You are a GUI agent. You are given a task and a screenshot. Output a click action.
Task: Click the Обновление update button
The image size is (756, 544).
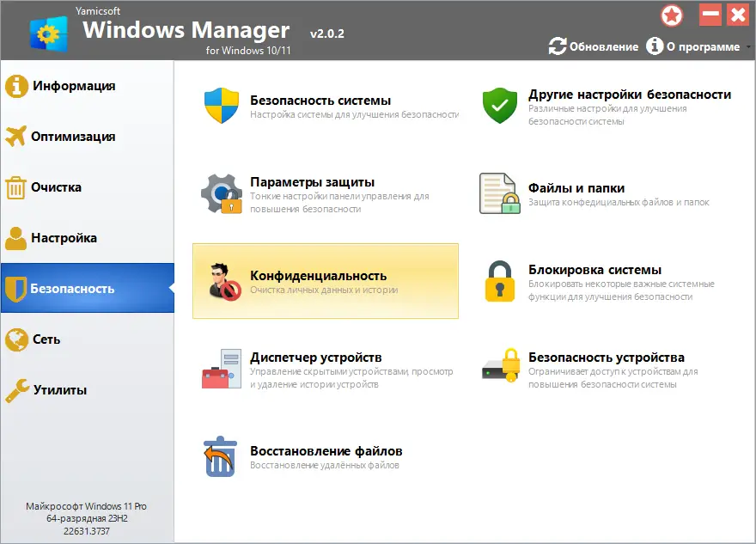[594, 46]
